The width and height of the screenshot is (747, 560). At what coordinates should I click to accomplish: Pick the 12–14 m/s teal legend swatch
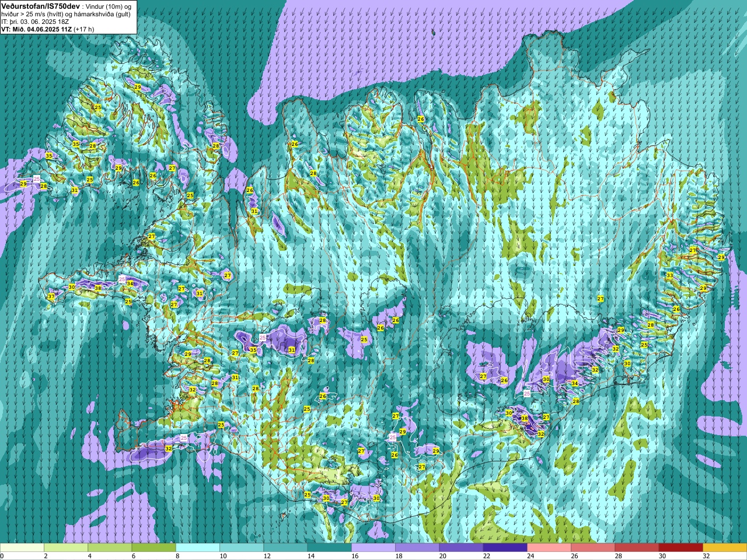point(285,548)
